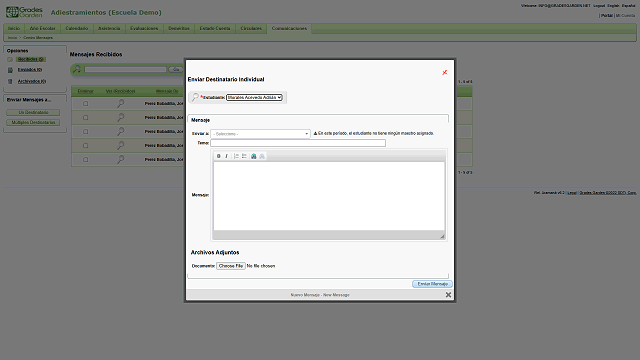Insert a numbered list in the editor
Screen dimensions: 640x360
click(236, 156)
